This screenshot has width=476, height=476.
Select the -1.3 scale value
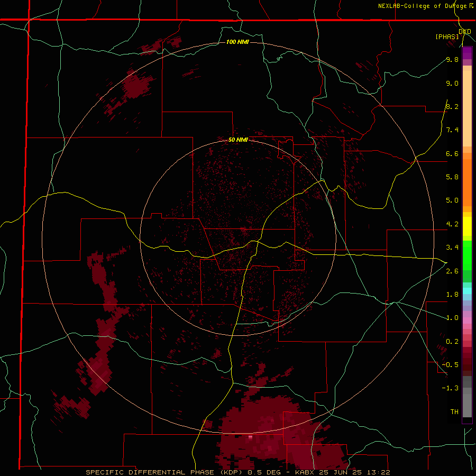[450, 388]
